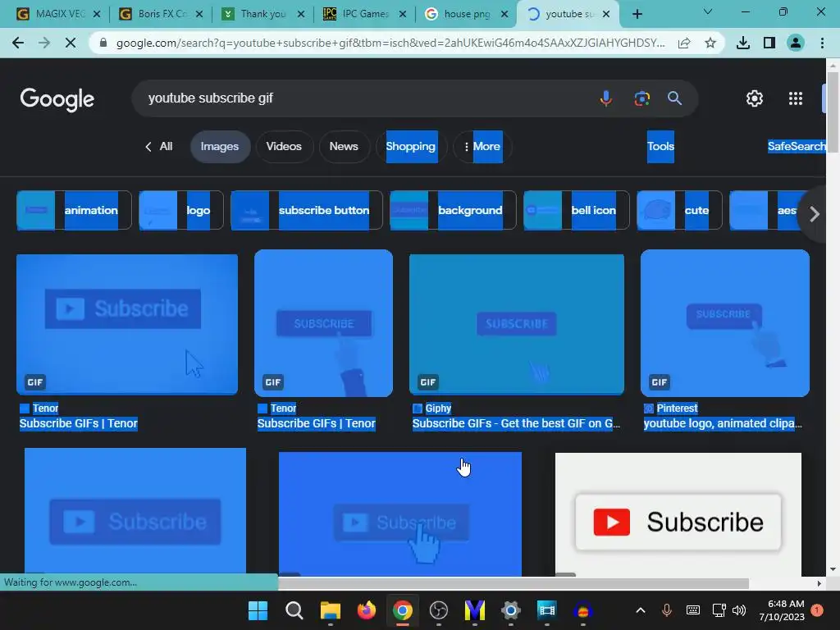840x630 pixels.
Task: Open the white YouTube Subscribe button image
Action: pyautogui.click(x=678, y=514)
